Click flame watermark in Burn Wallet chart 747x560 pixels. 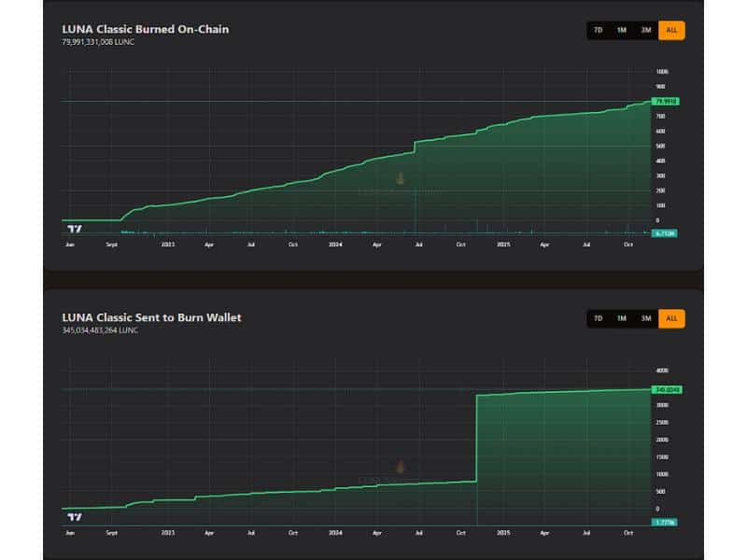click(x=400, y=467)
